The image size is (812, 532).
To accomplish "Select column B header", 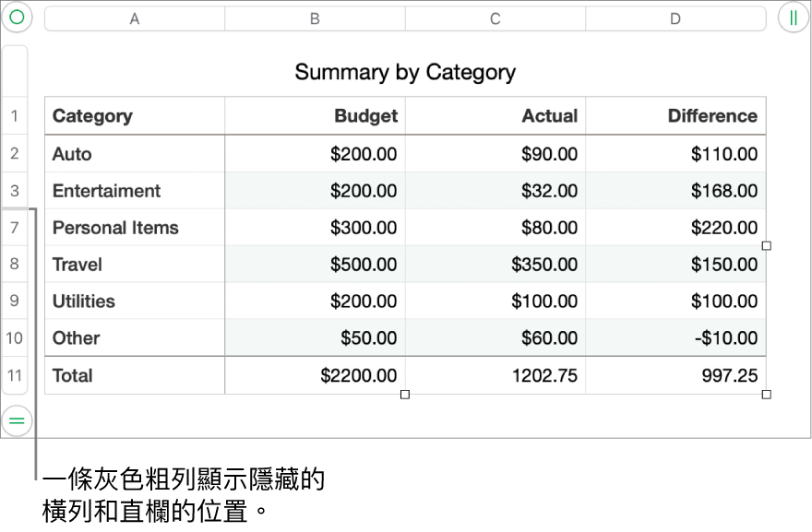I will (x=315, y=18).
